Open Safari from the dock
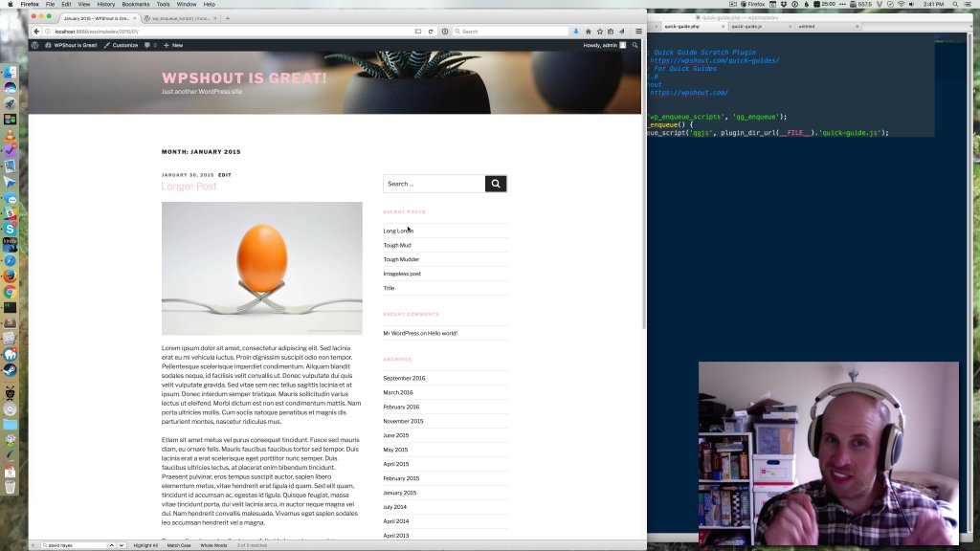 10,260
